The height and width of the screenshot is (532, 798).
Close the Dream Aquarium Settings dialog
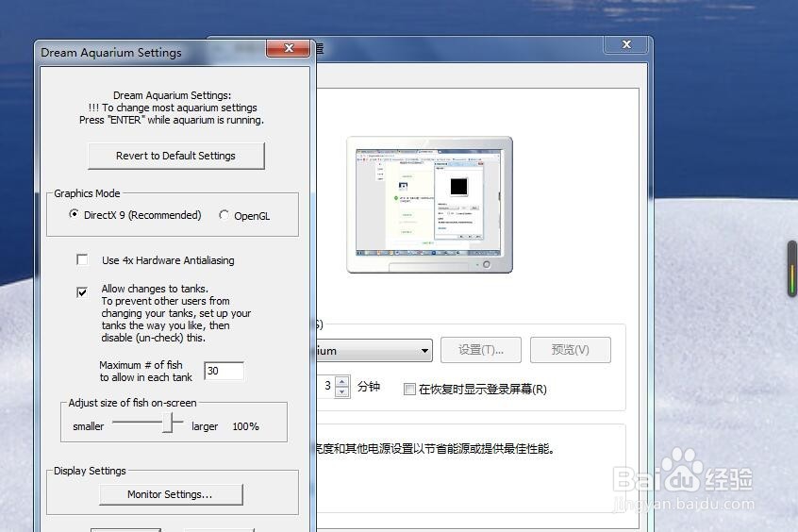288,48
